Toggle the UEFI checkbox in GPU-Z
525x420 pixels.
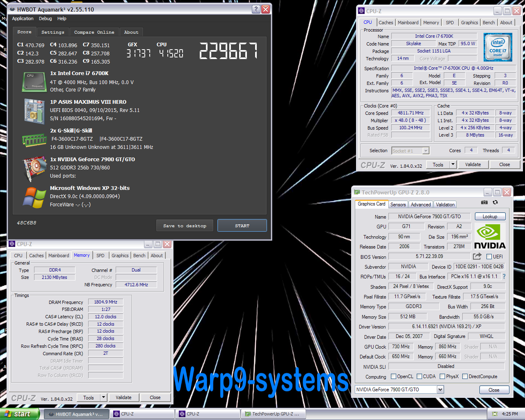(489, 256)
